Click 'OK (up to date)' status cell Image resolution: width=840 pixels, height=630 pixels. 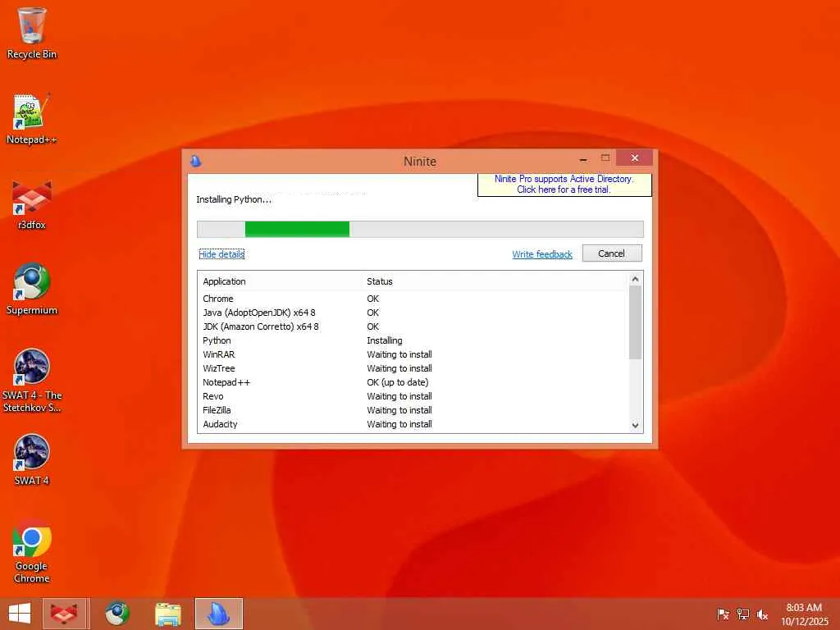coord(398,382)
